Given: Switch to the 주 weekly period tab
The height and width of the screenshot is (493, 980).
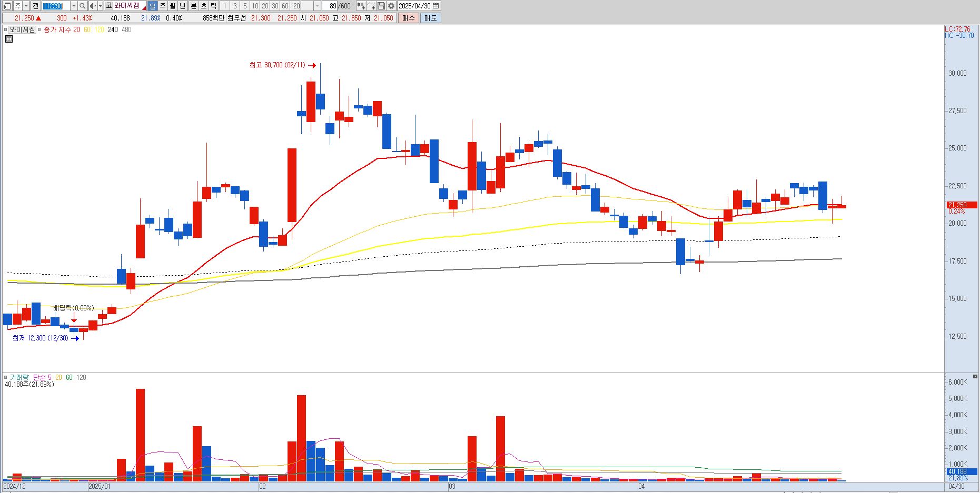Looking at the screenshot, I should pos(163,6).
